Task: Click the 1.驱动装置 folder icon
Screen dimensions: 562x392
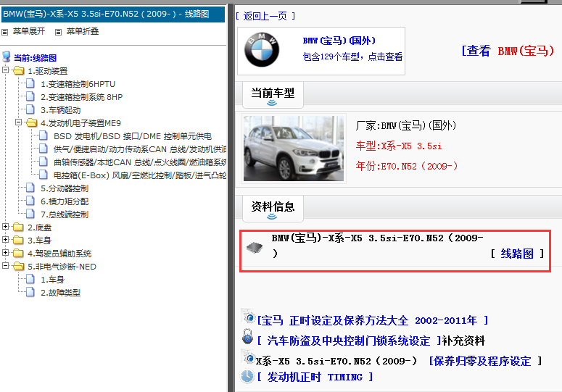Action: point(18,70)
